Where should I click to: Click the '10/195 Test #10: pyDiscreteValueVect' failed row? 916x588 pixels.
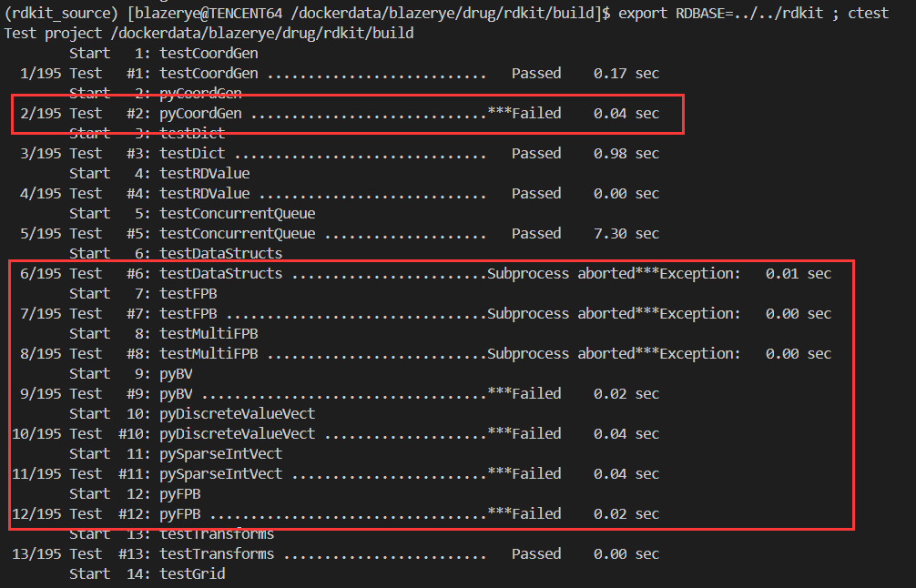336,434
